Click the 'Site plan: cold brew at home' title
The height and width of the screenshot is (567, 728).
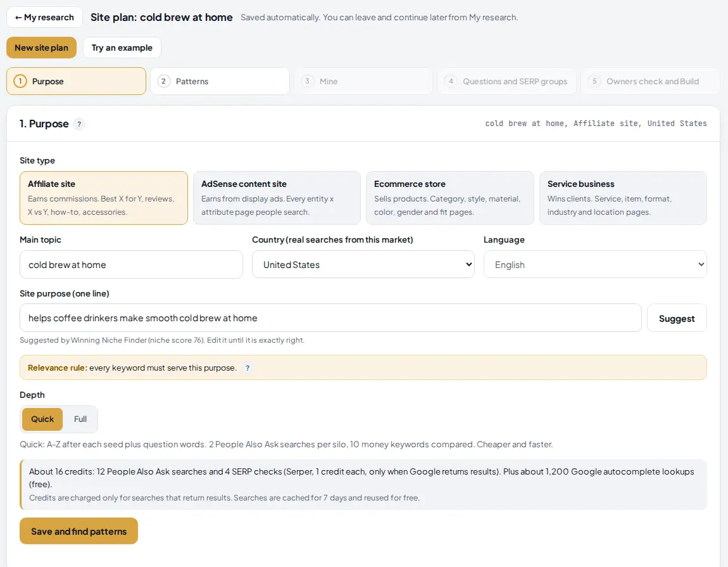(x=161, y=17)
